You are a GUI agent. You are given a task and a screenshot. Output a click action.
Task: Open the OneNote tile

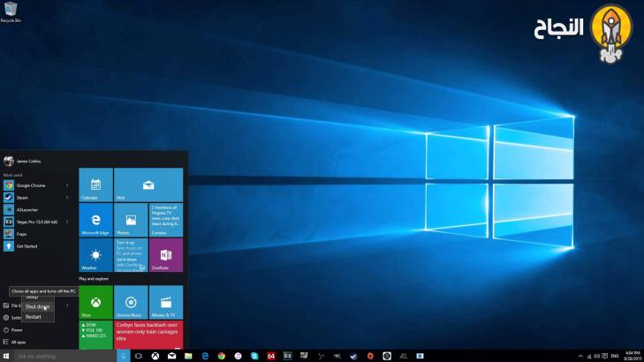coord(165,255)
